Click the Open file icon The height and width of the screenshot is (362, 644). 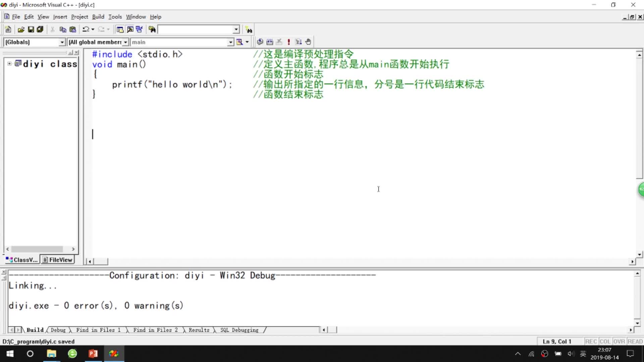[21, 29]
